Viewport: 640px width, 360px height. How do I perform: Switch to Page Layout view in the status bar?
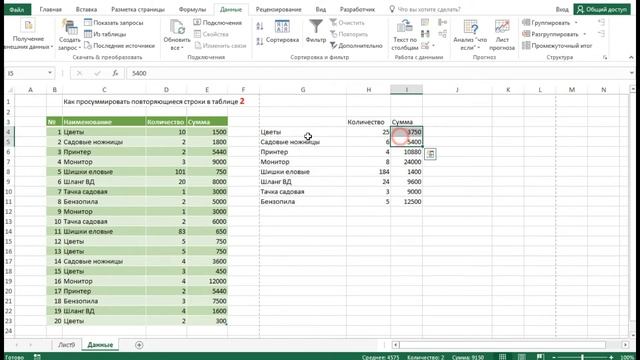pyautogui.click(x=521, y=357)
